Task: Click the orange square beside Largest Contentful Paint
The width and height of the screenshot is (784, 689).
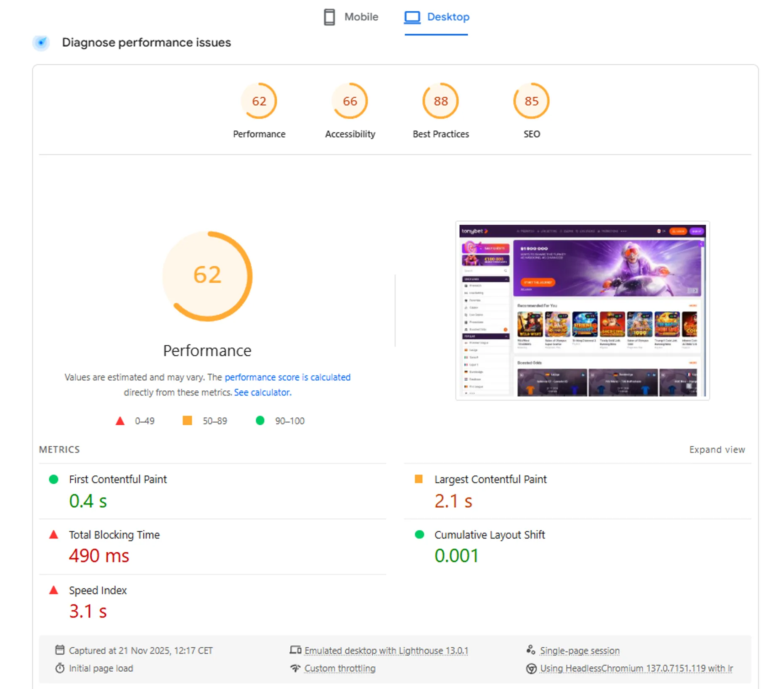Action: (419, 479)
